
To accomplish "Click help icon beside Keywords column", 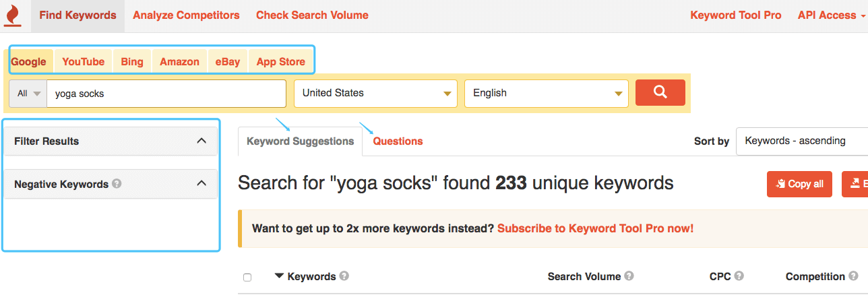I will click(x=344, y=276).
